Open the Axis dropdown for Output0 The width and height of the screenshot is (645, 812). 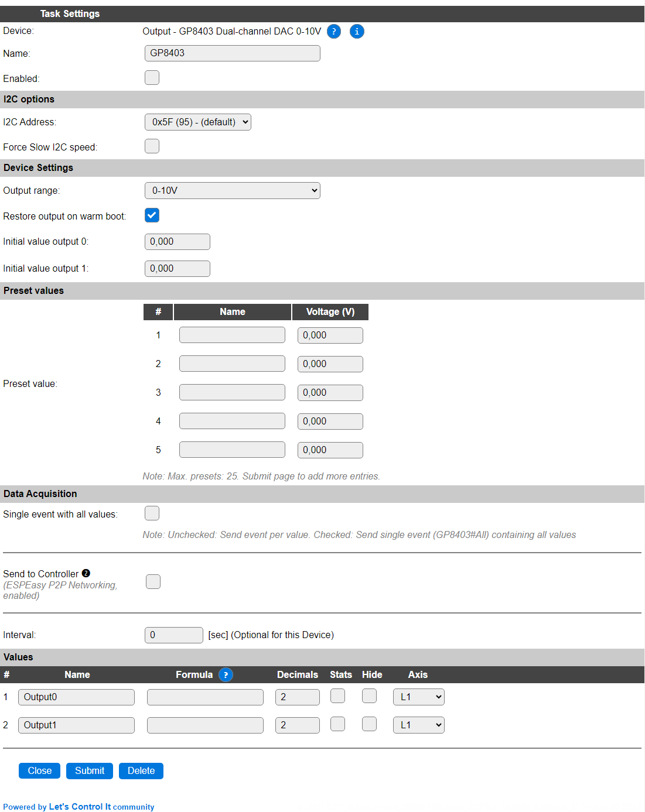point(419,697)
